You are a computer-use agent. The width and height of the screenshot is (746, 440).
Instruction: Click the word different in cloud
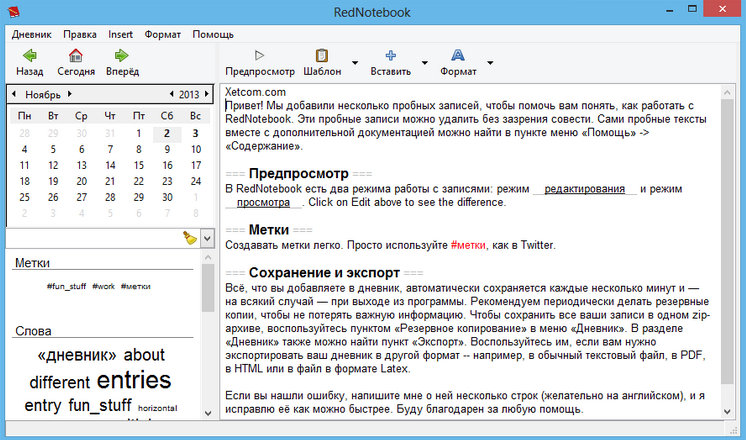click(x=59, y=382)
